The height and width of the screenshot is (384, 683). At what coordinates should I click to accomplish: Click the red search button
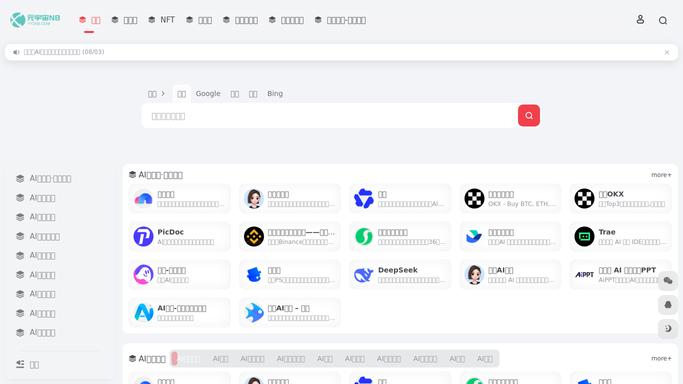529,115
